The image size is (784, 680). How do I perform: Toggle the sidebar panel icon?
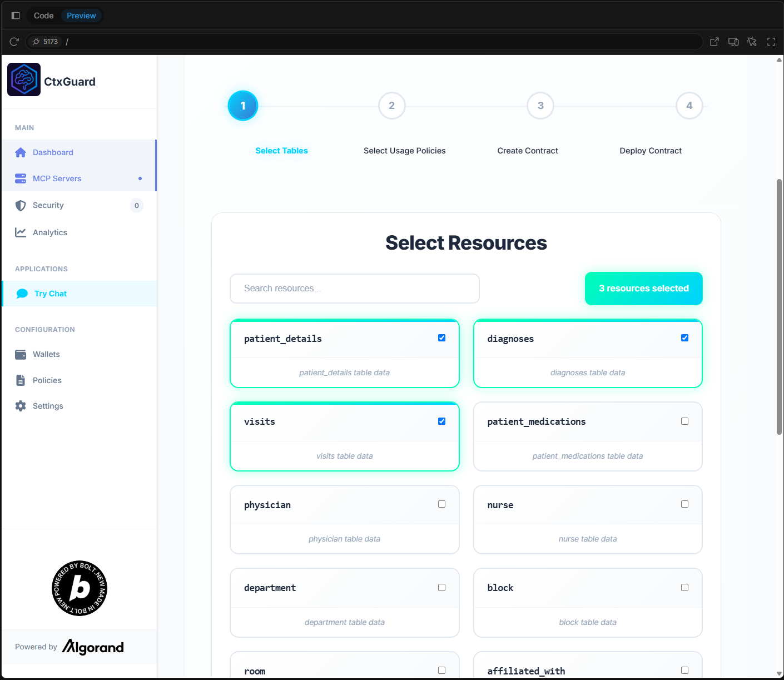pyautogui.click(x=16, y=16)
